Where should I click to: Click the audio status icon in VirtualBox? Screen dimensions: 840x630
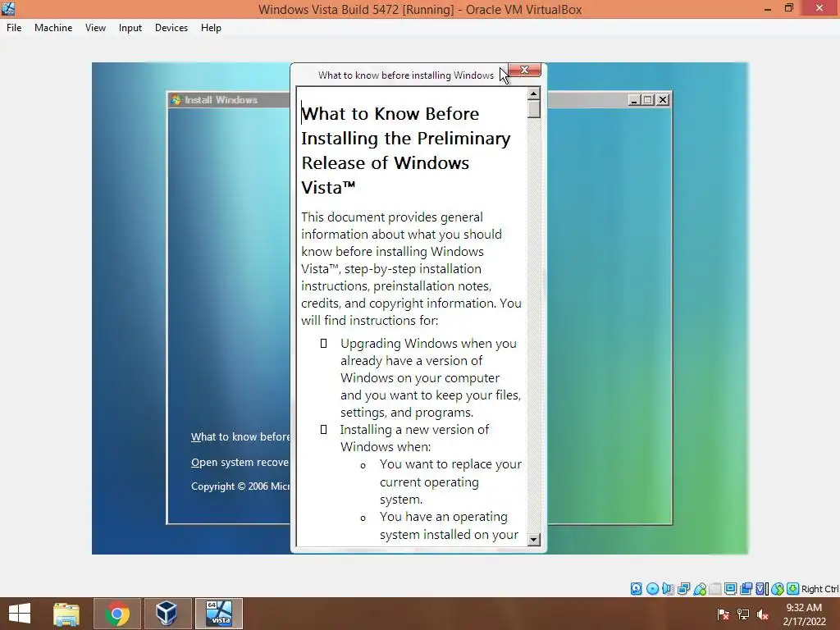668,589
